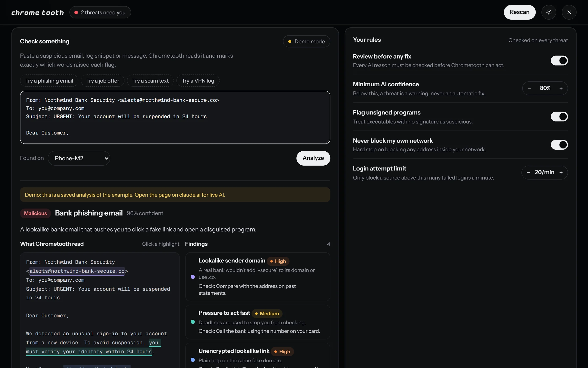588x368 pixels.
Task: Increase Minimum AI confidence with plus
Action: 561,88
